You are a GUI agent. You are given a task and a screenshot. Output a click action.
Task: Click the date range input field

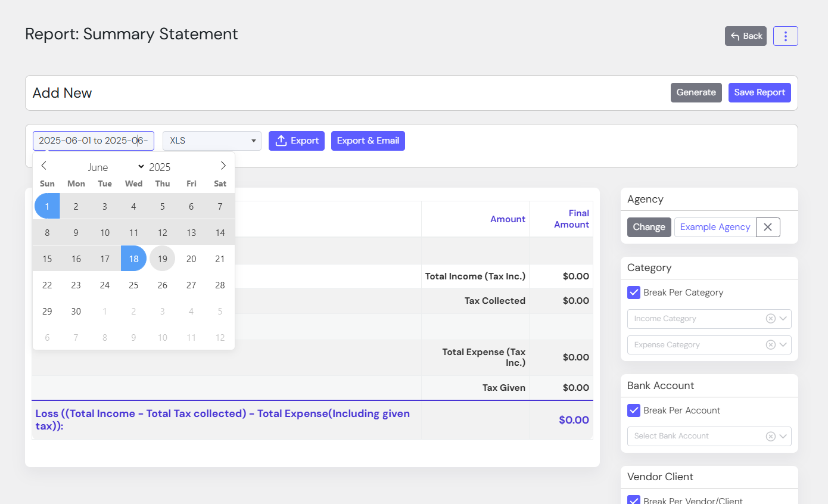click(93, 141)
